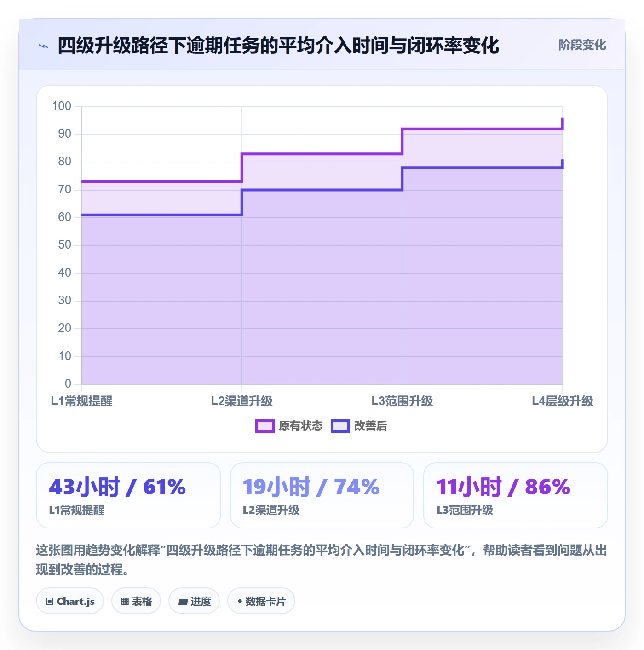Click the chart title heading text
Screen dimensions: 644x650
click(x=278, y=46)
